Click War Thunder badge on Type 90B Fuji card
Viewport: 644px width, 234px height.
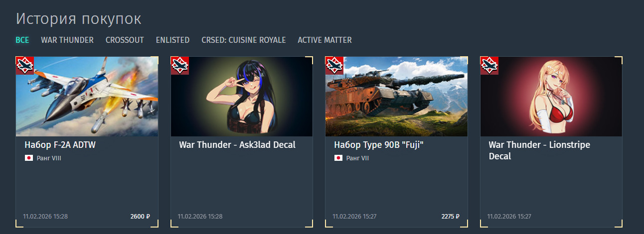point(334,65)
